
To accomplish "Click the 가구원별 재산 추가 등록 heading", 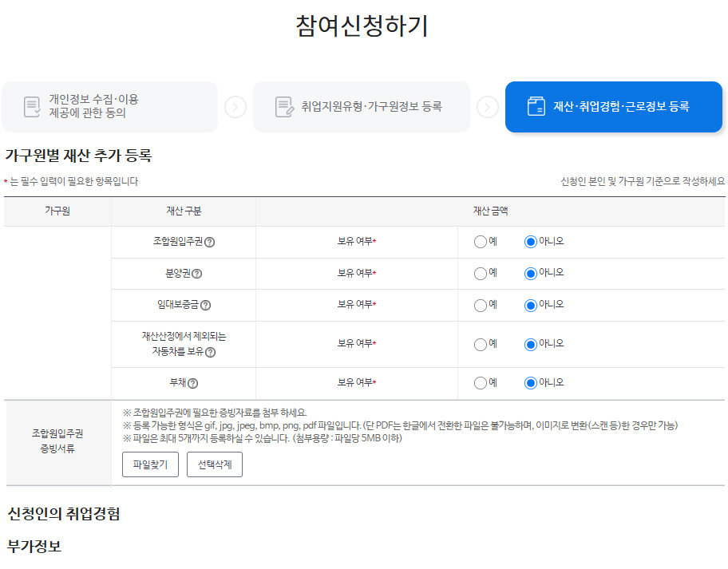I will pos(78,155).
